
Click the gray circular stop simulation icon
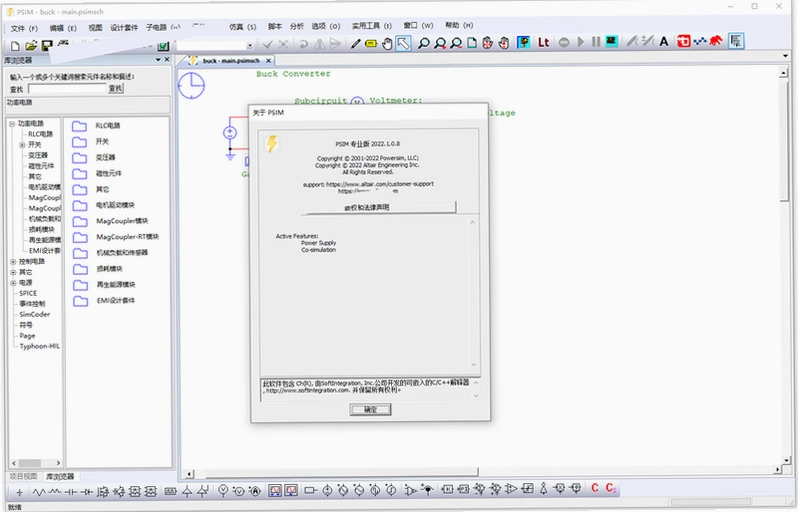point(564,42)
